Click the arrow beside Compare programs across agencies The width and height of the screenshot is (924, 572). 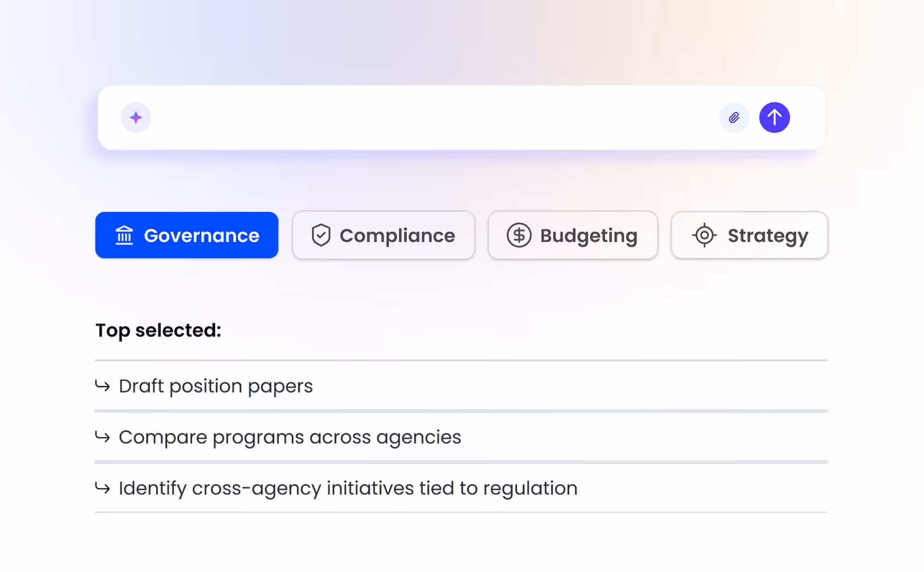click(x=102, y=437)
